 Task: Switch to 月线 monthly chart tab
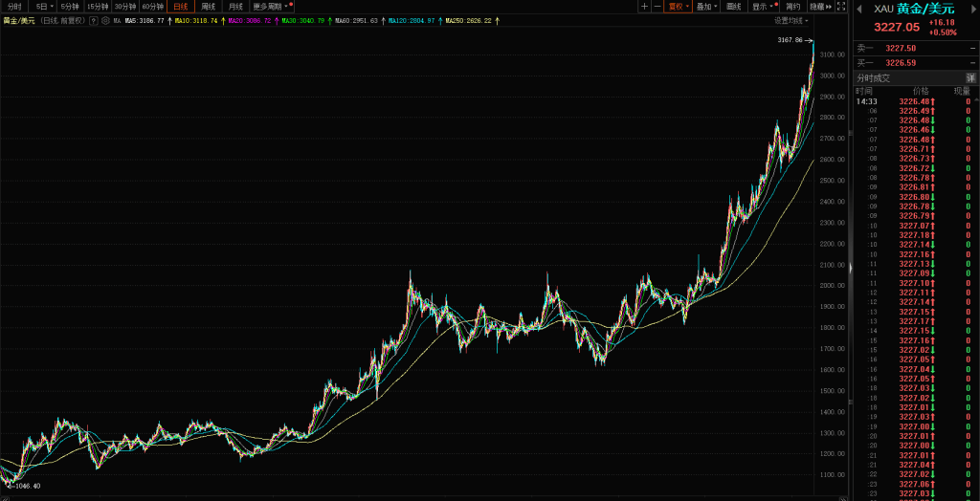235,7
